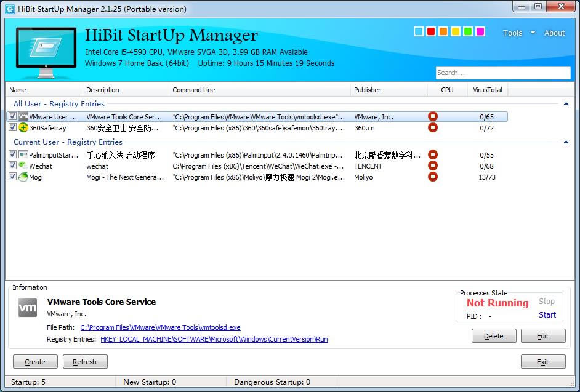Click the VMware logo in Information panel

(28, 308)
